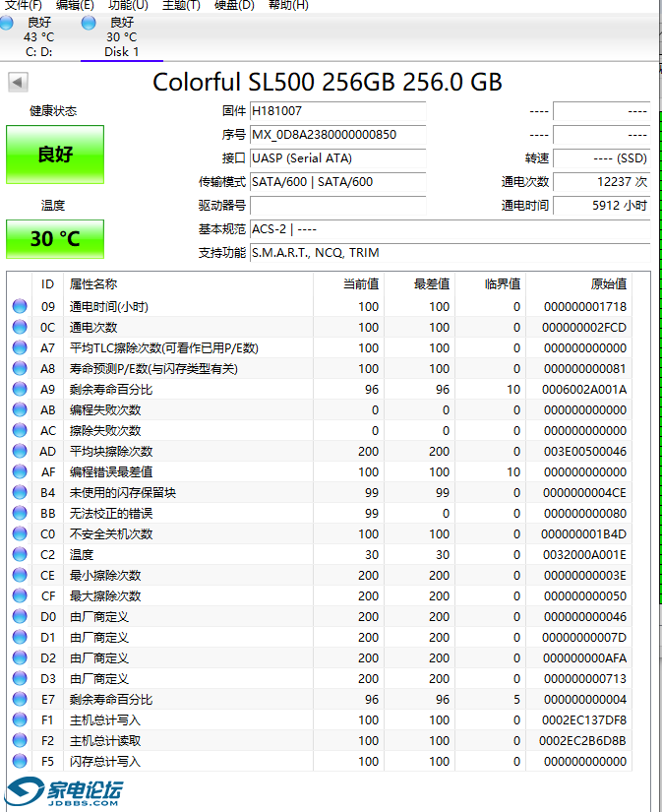Click the interface field UASP (Serial ATA)
The width and height of the screenshot is (662, 812).
tap(338, 157)
